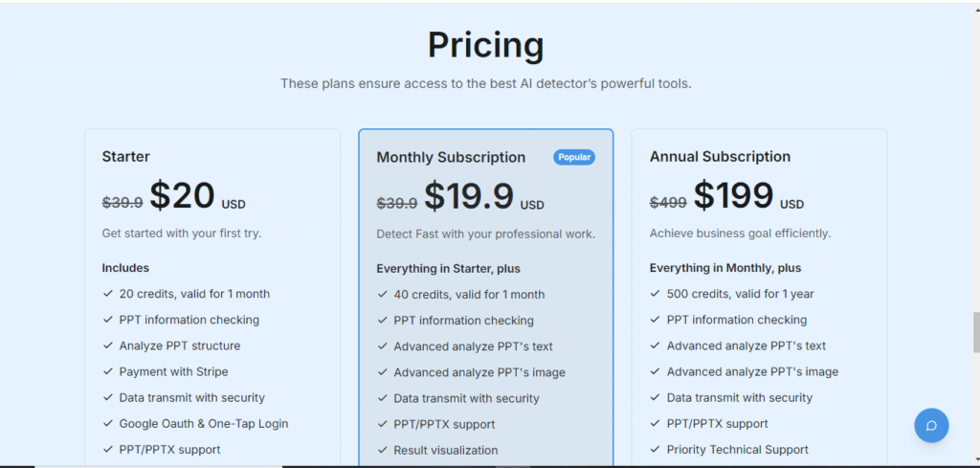The image size is (980, 468).
Task: Click checkmark beside Advanced analyze PPT's image in Monthly
Action: [x=382, y=372]
